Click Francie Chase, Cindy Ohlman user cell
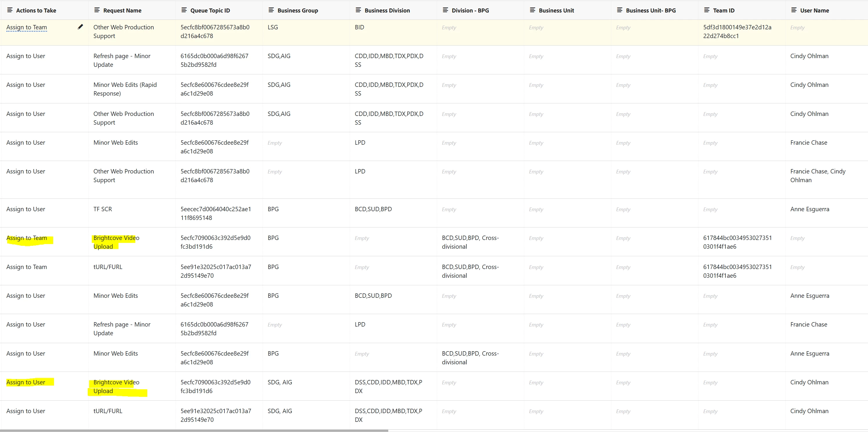 [817, 175]
